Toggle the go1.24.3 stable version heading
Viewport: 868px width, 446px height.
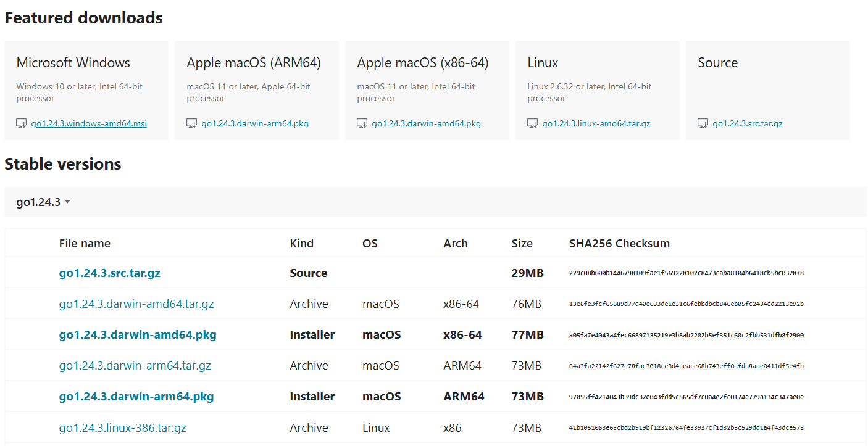tap(38, 202)
